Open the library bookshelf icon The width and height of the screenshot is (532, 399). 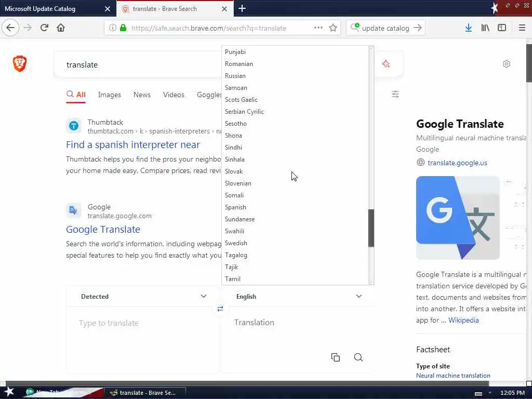[485, 28]
